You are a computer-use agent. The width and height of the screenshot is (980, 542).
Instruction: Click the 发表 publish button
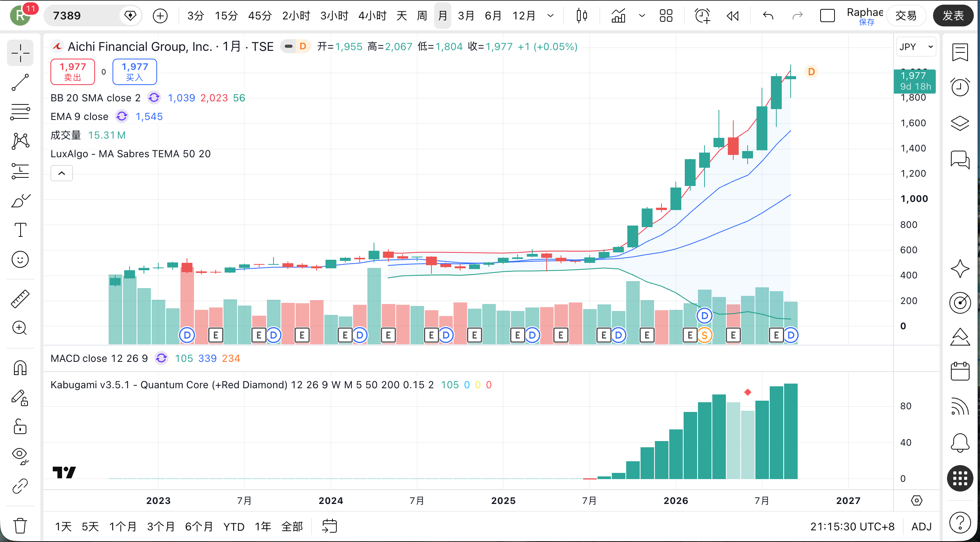[953, 16]
